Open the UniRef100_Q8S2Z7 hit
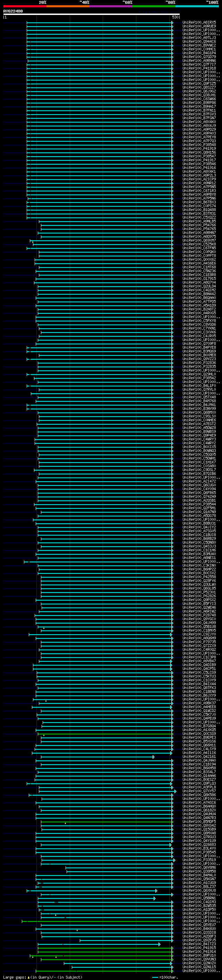The image size is (222, 980). (x=199, y=88)
